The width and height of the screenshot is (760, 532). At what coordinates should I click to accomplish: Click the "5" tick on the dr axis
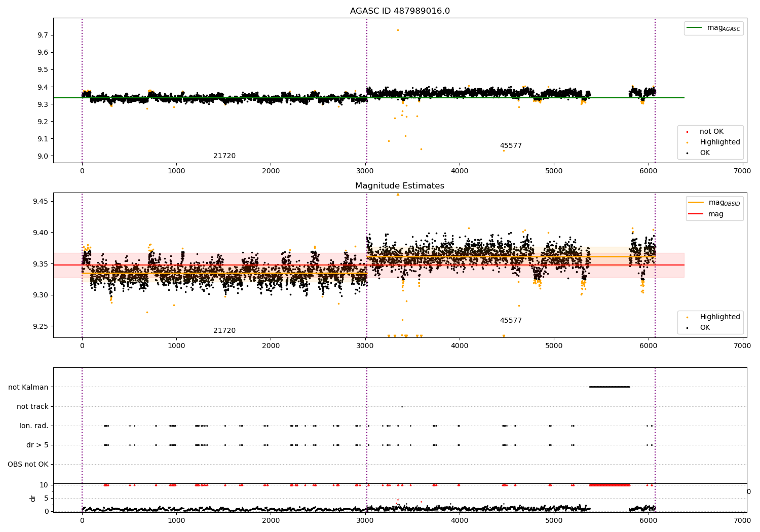click(x=47, y=498)
